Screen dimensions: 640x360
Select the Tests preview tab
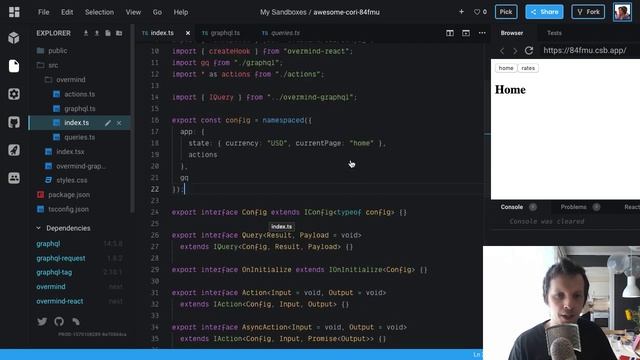click(554, 33)
